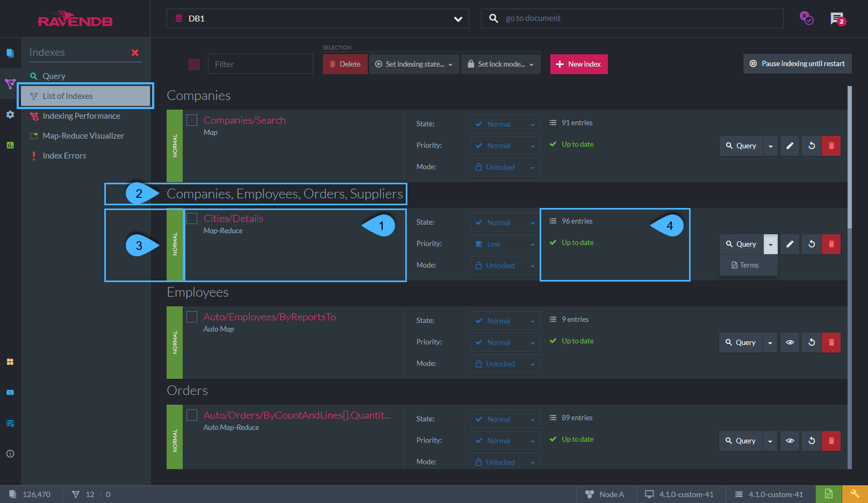Click the index list vertical scrollbar
Viewport: 868px width, 503px height.
[x=850, y=157]
